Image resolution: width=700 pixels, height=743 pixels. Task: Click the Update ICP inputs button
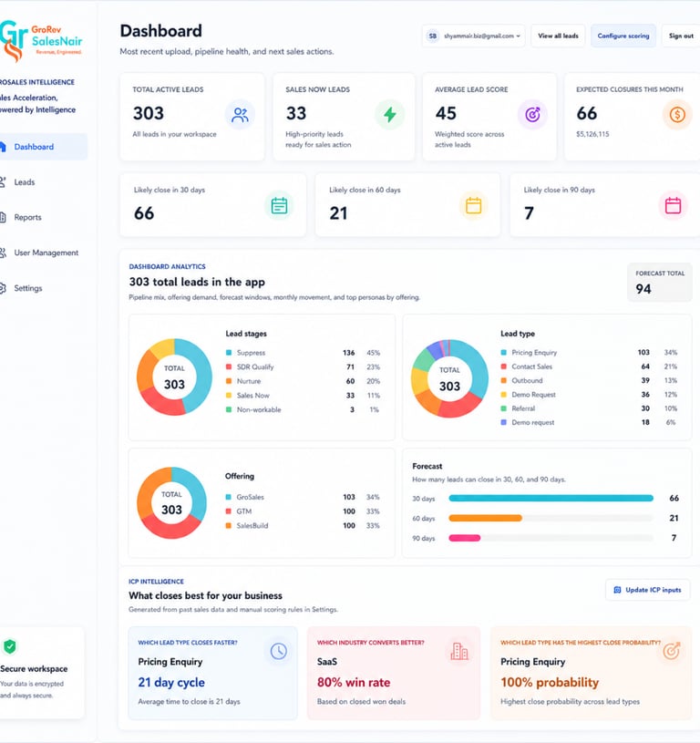647,590
